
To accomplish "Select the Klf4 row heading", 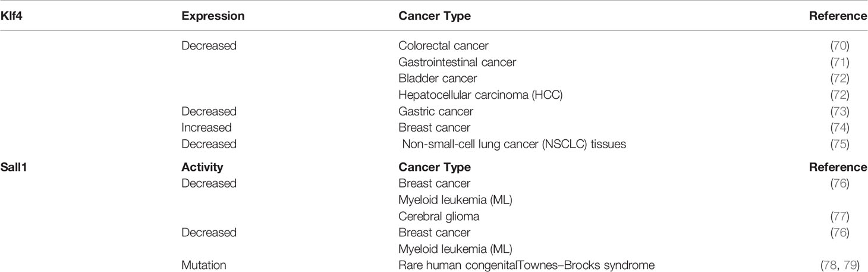I will pos(14,17).
